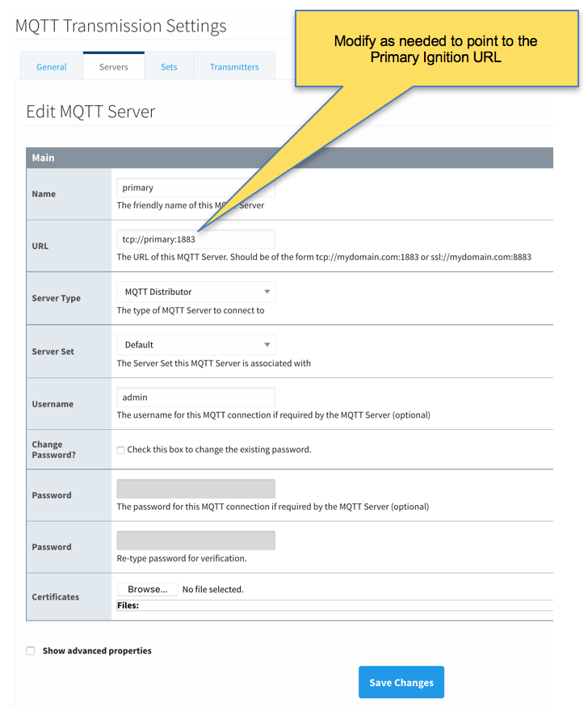Image resolution: width=588 pixels, height=711 pixels.
Task: Click the first disabled Password field
Action: tap(195, 489)
